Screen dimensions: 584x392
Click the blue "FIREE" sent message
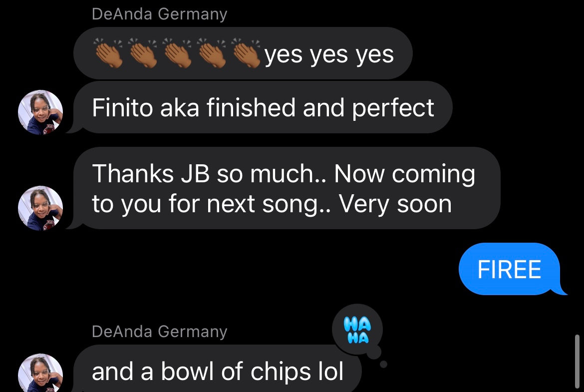(510, 270)
